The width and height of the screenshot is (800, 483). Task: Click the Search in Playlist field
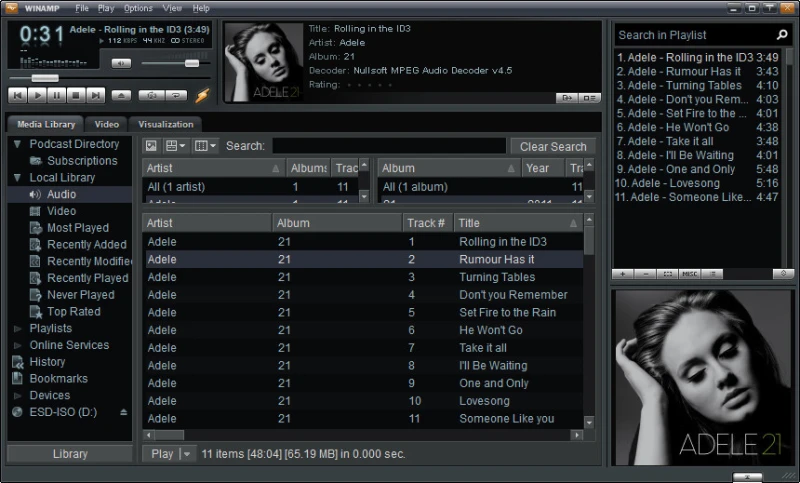694,35
